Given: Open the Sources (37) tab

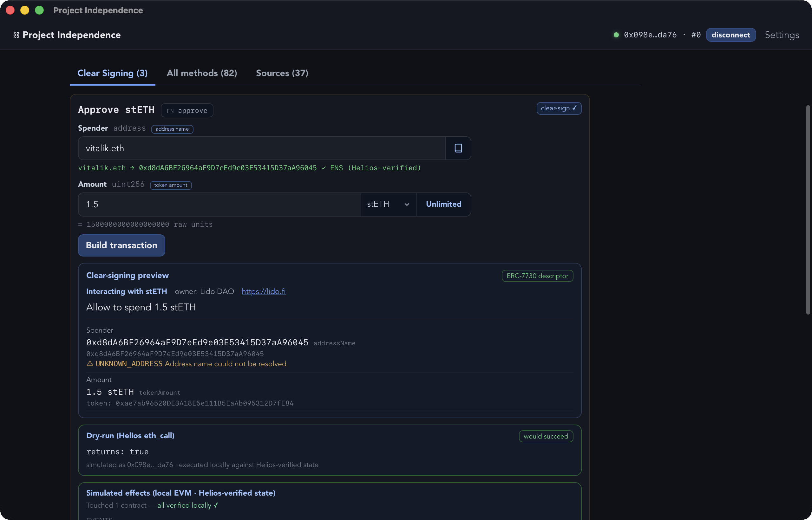Looking at the screenshot, I should pos(282,73).
